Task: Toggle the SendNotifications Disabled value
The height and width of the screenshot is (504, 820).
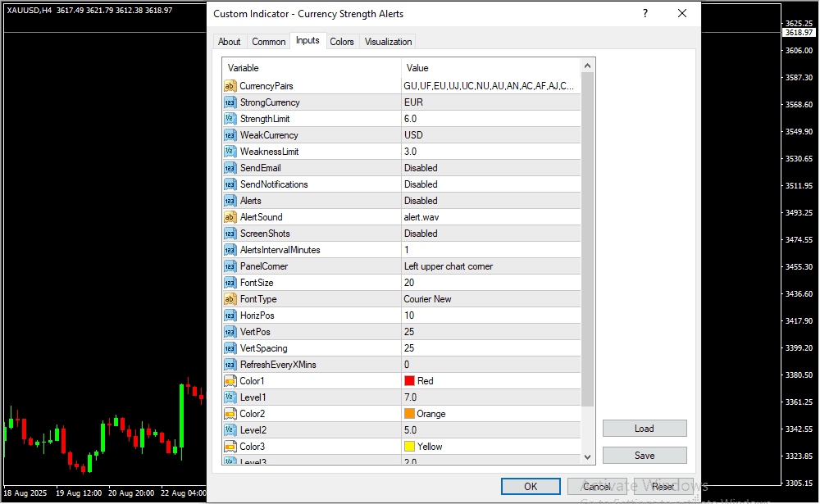Action: pos(421,184)
